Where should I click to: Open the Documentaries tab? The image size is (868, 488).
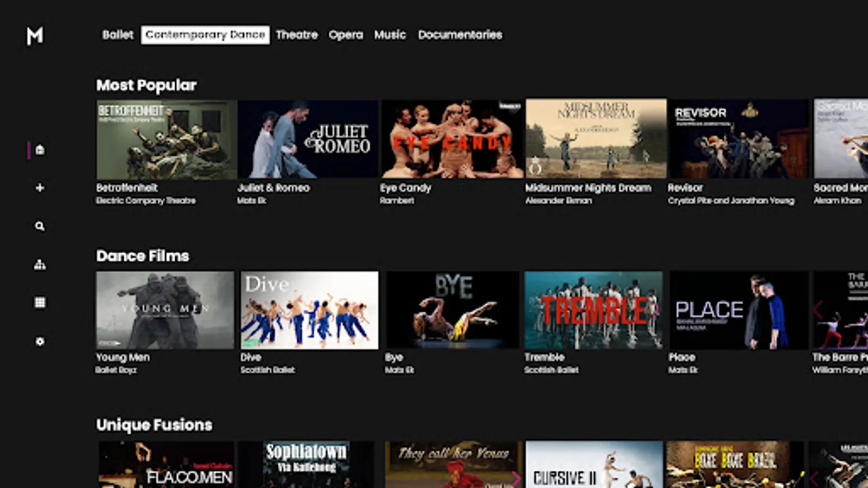pos(460,35)
